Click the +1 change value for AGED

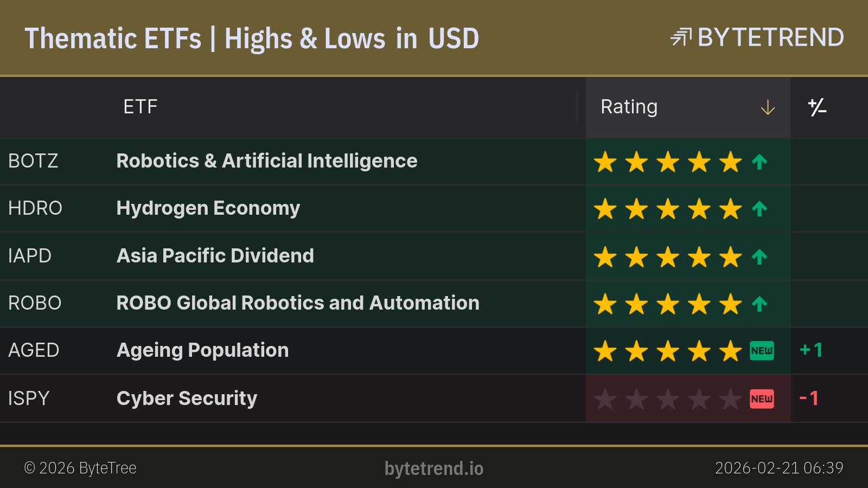coord(811,350)
